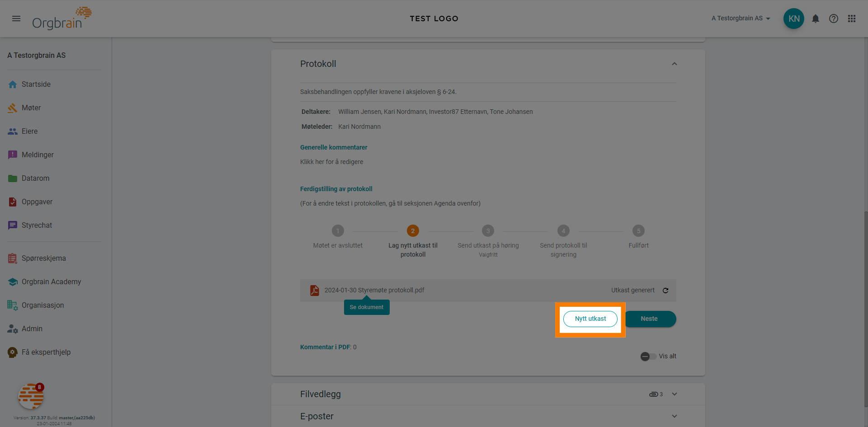
Task: Open the help question mark icon
Action: [x=834, y=19]
